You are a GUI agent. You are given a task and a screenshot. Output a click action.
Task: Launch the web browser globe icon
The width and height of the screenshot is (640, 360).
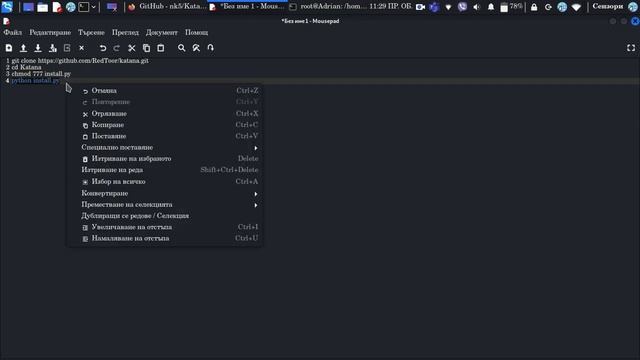click(71, 7)
